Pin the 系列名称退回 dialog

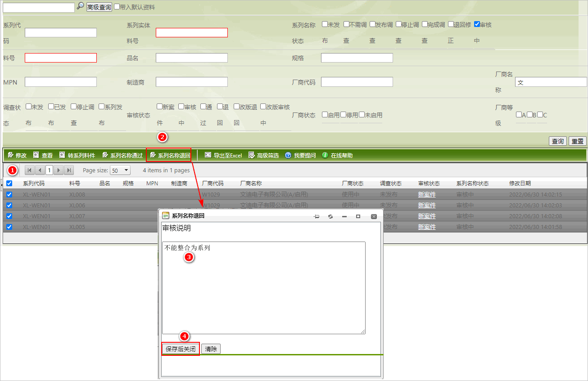[x=317, y=216]
